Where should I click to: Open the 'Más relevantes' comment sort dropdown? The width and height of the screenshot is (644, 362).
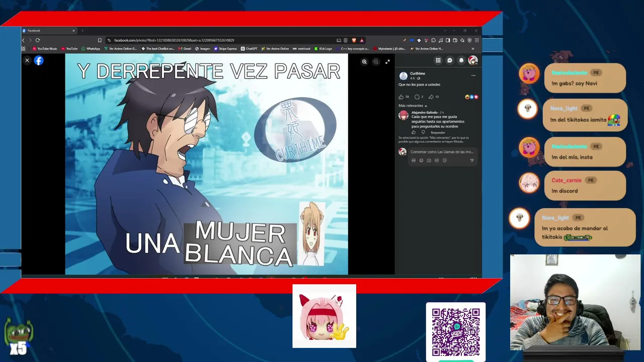413,106
